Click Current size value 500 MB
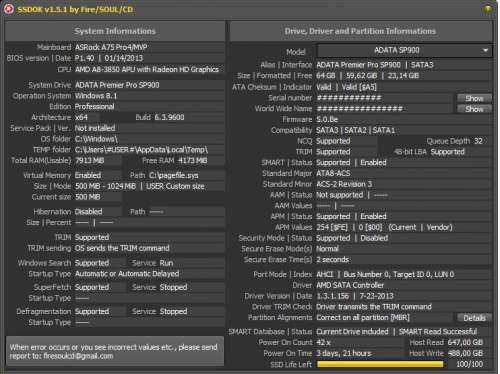This screenshot has height=374, width=500. tap(88, 197)
